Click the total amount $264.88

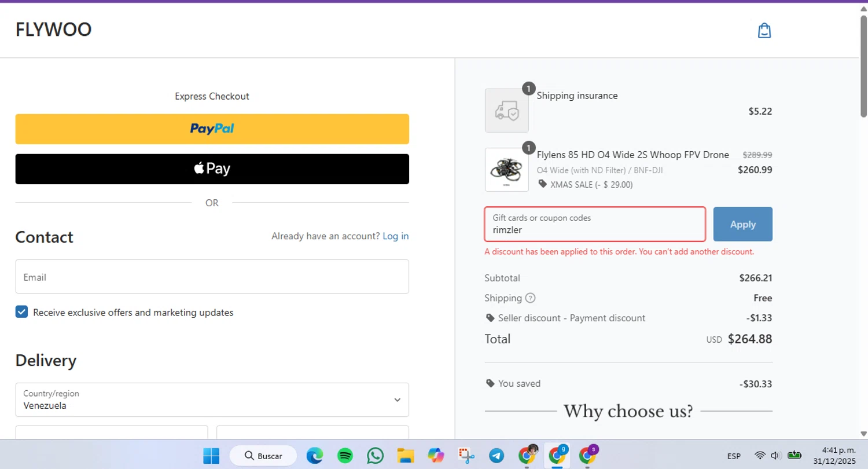[x=750, y=339]
